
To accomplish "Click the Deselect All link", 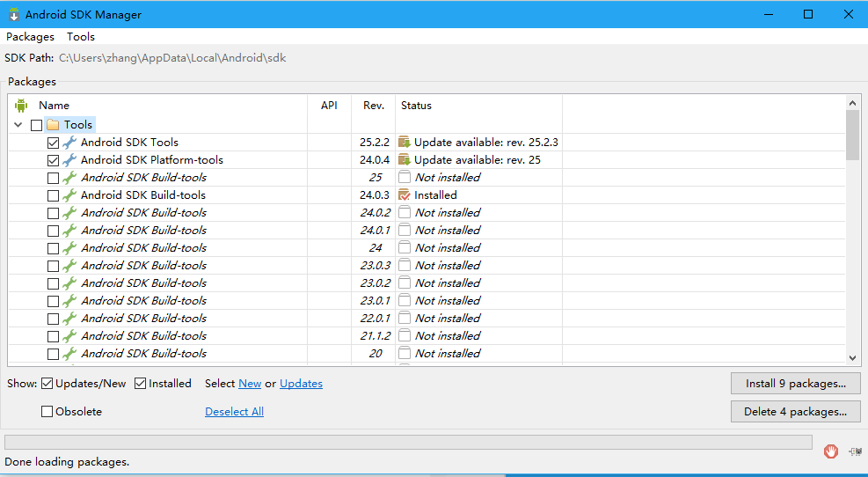I will point(234,412).
